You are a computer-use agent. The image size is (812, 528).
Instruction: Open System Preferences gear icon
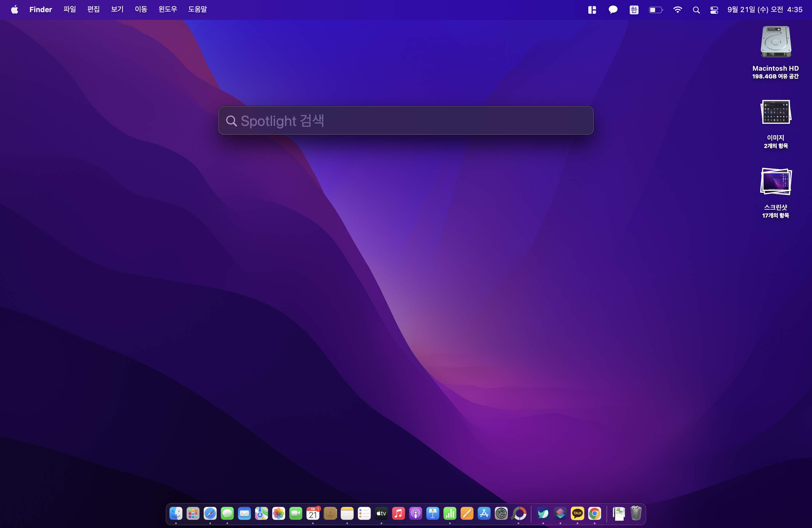501,513
